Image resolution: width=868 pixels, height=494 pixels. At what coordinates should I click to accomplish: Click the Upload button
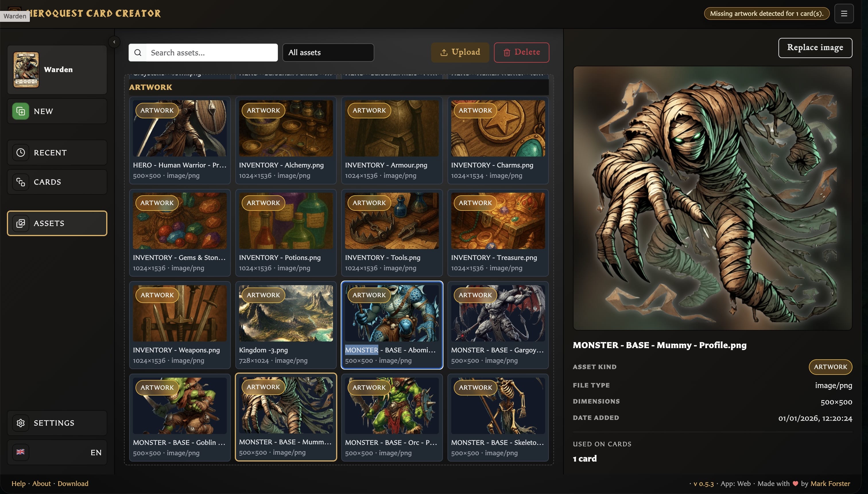click(x=460, y=52)
